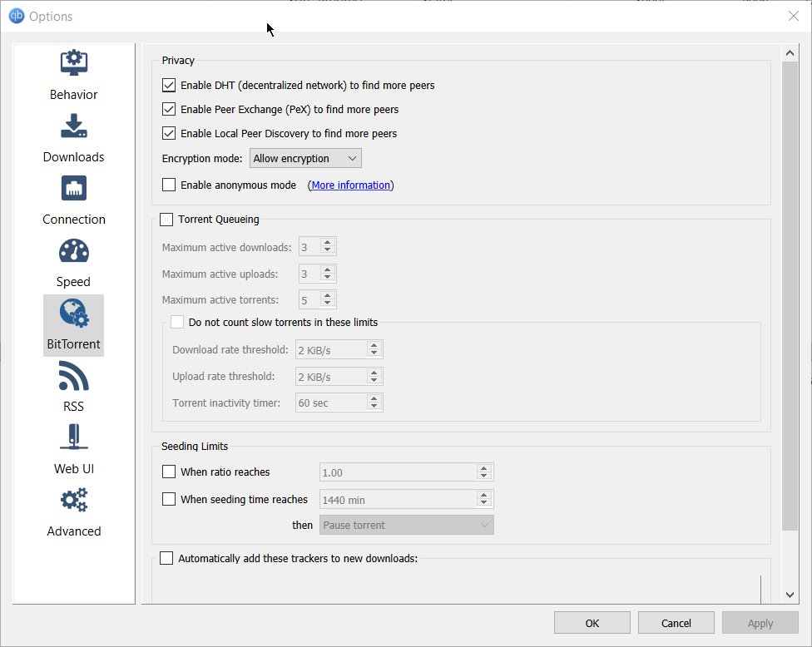The width and height of the screenshot is (812, 647).
Task: Increase maximum active torrents value
Action: point(327,295)
